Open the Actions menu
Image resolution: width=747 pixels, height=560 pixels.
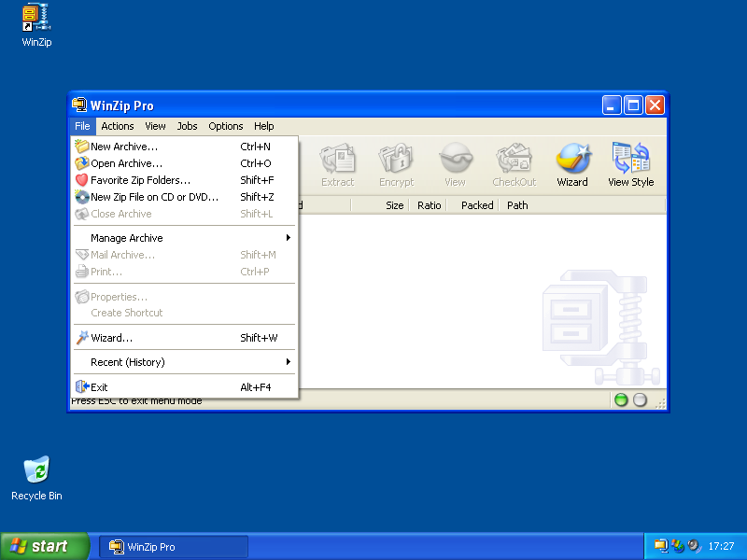pos(118,126)
